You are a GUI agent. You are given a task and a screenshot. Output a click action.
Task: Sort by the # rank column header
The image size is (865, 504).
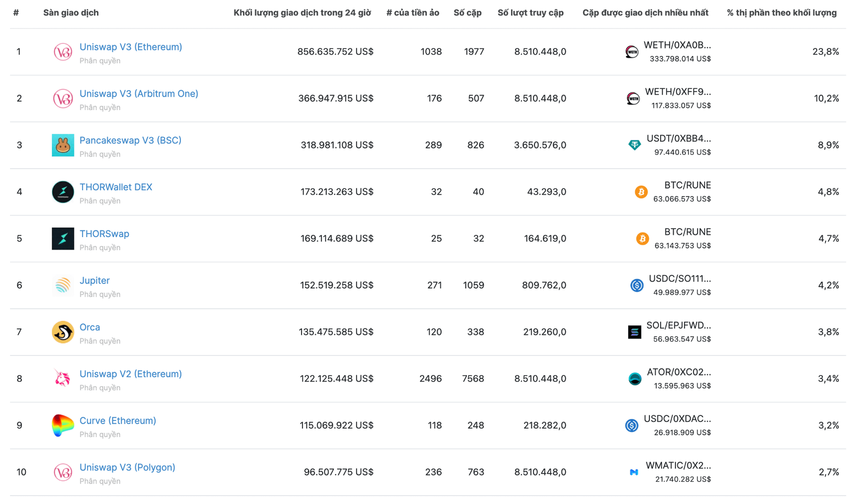[x=16, y=13]
